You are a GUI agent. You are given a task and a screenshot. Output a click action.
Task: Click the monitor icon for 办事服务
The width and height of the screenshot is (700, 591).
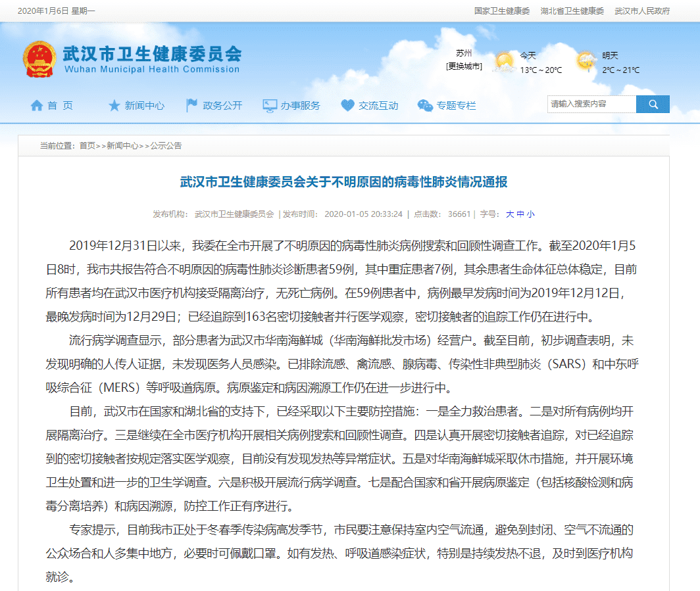(270, 106)
